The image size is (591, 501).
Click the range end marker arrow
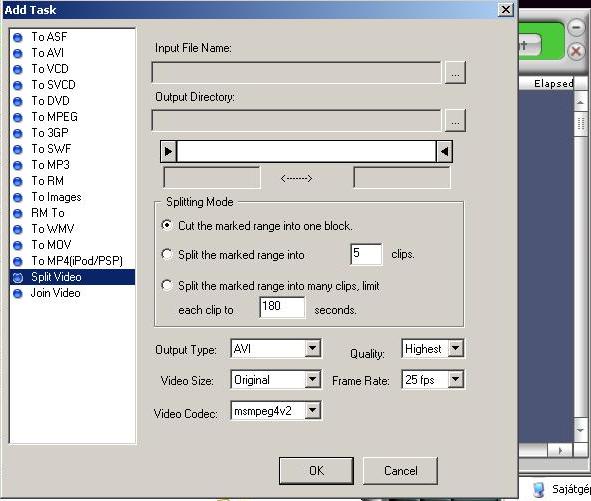click(444, 152)
